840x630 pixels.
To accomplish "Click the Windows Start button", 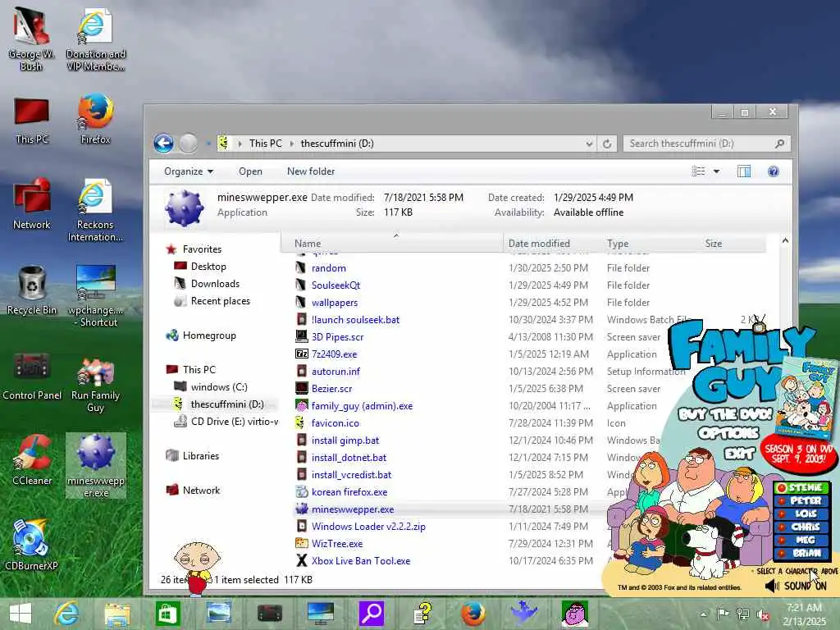I will [21, 614].
